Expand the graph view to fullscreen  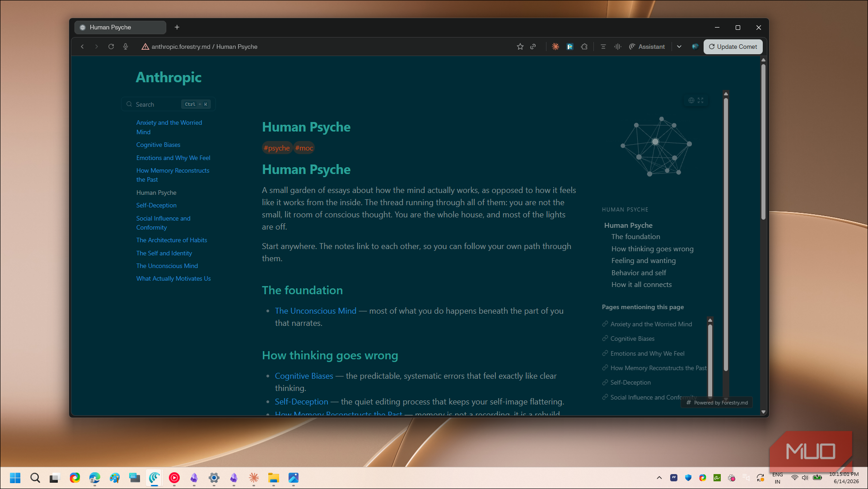click(x=700, y=100)
